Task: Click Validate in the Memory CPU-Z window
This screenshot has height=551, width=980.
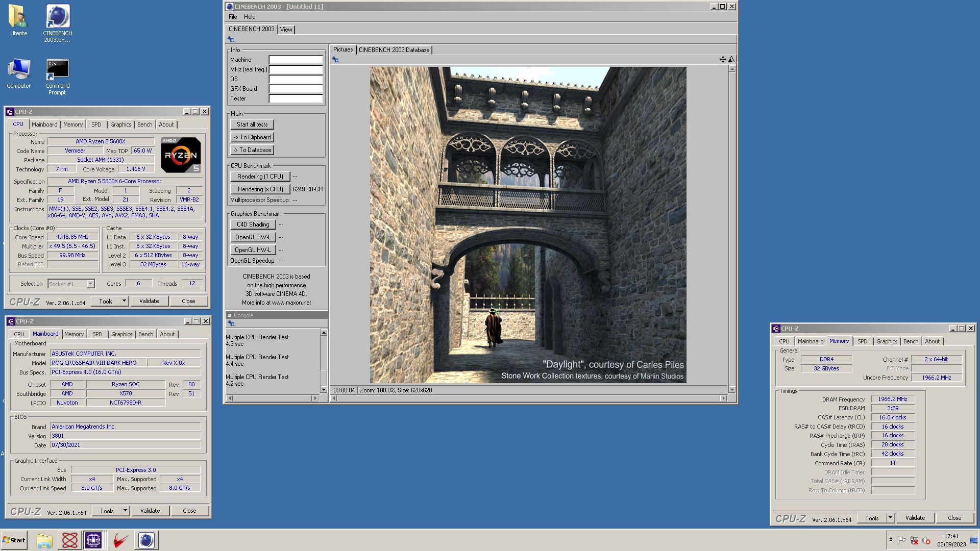Action: [915, 518]
